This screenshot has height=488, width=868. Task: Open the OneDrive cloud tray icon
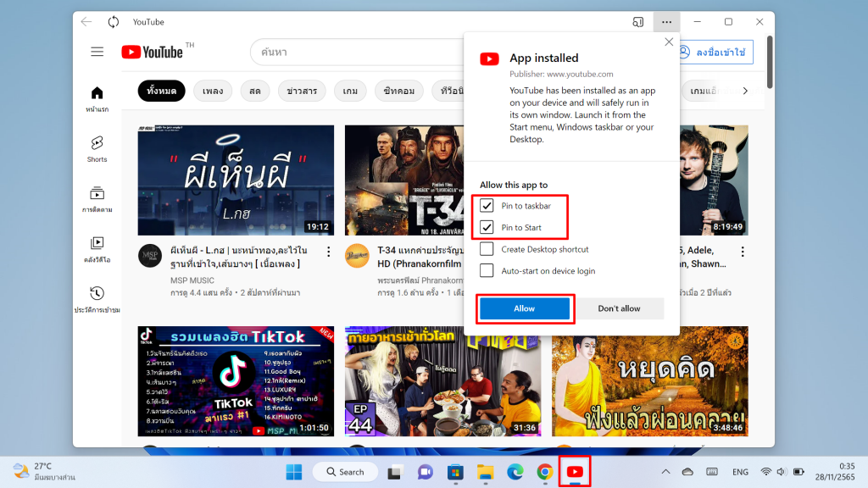pyautogui.click(x=687, y=472)
